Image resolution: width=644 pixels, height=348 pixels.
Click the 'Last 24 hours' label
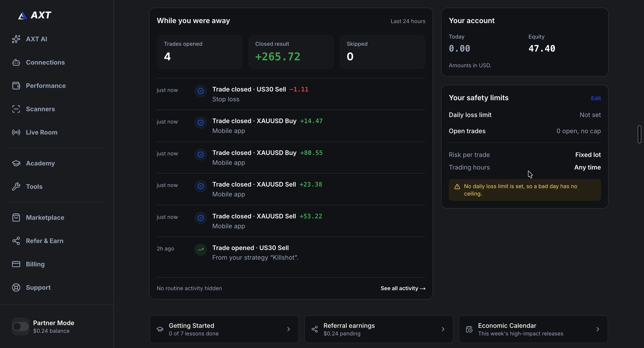408,21
